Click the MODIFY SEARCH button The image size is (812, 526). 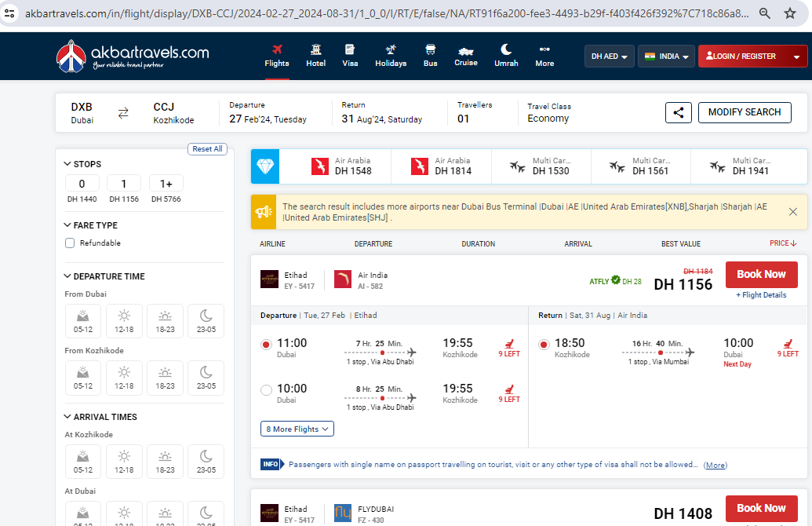(745, 112)
